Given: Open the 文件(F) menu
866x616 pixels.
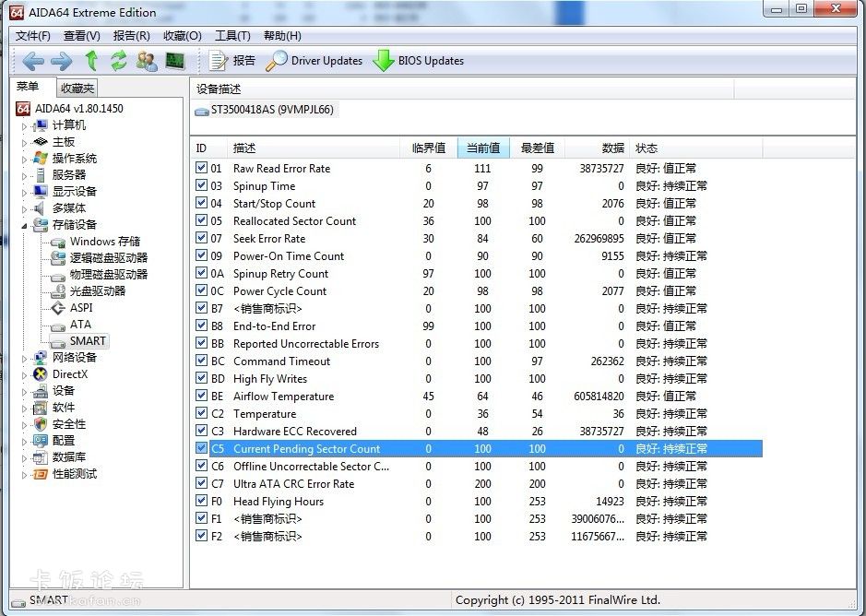Looking at the screenshot, I should [32, 36].
